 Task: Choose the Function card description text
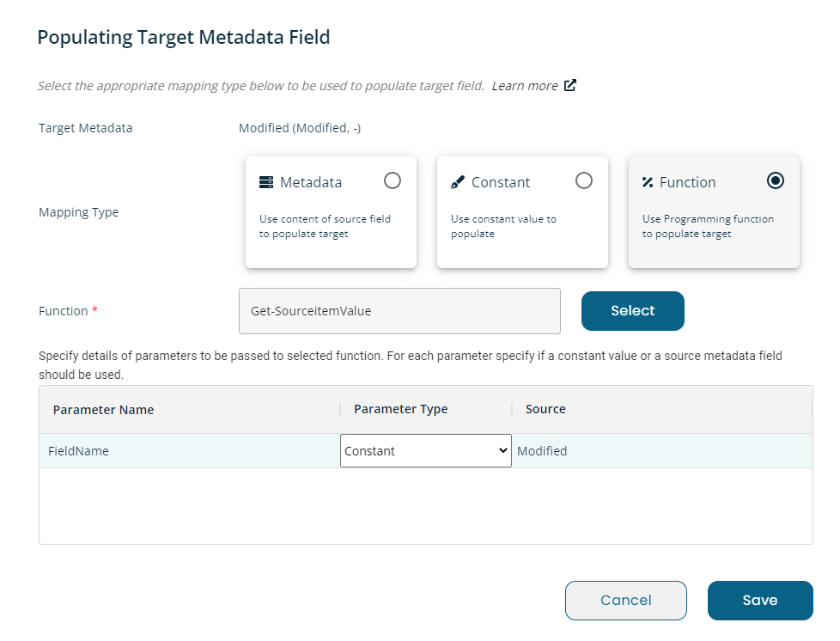tap(708, 226)
